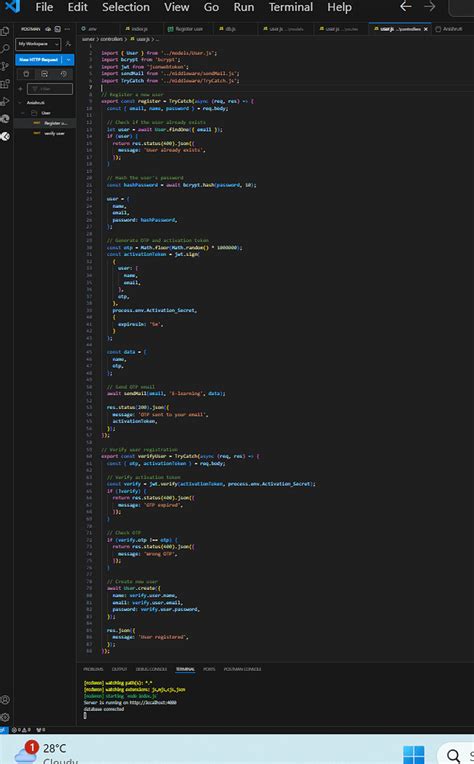Open the Extensions view in activity bar
Image resolution: width=474 pixels, height=764 pixels.
click(x=5, y=84)
